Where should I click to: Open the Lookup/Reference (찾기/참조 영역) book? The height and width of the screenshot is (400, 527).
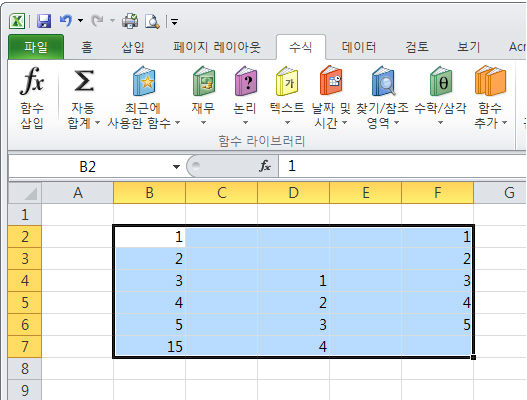(383, 81)
